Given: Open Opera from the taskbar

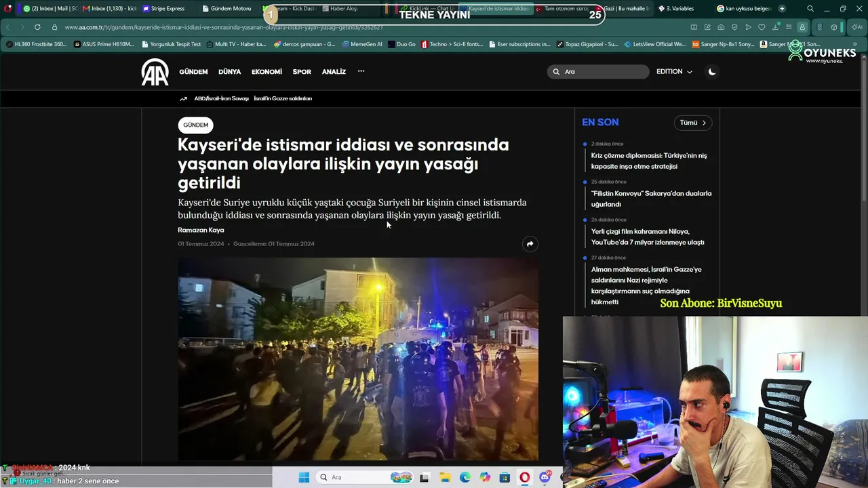Looking at the screenshot, I should [524, 477].
